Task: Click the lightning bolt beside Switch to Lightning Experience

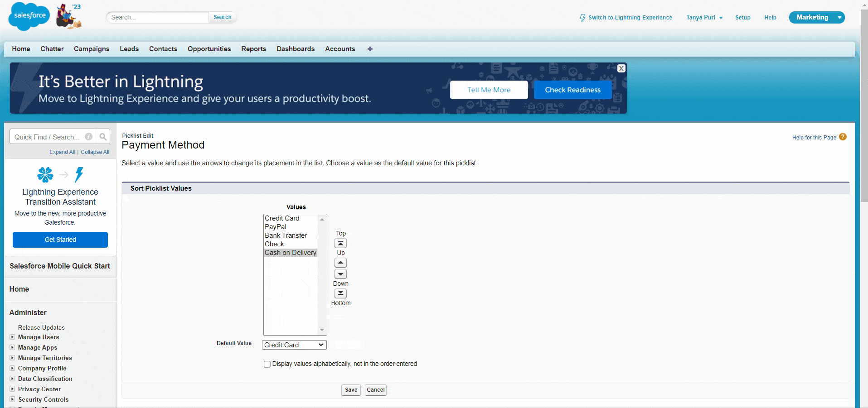Action: [582, 18]
